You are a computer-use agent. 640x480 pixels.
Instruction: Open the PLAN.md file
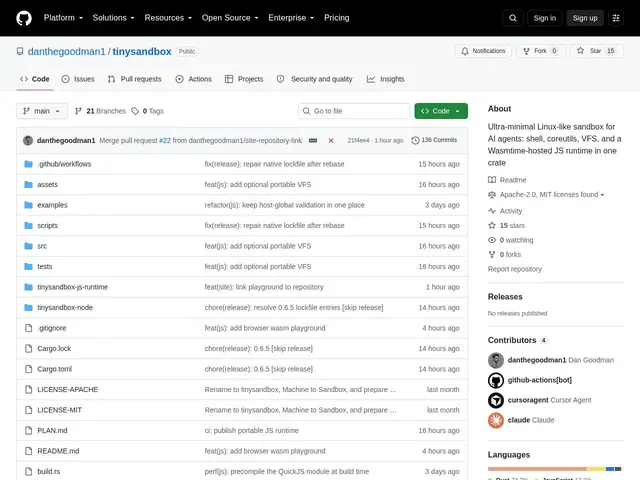(x=52, y=431)
